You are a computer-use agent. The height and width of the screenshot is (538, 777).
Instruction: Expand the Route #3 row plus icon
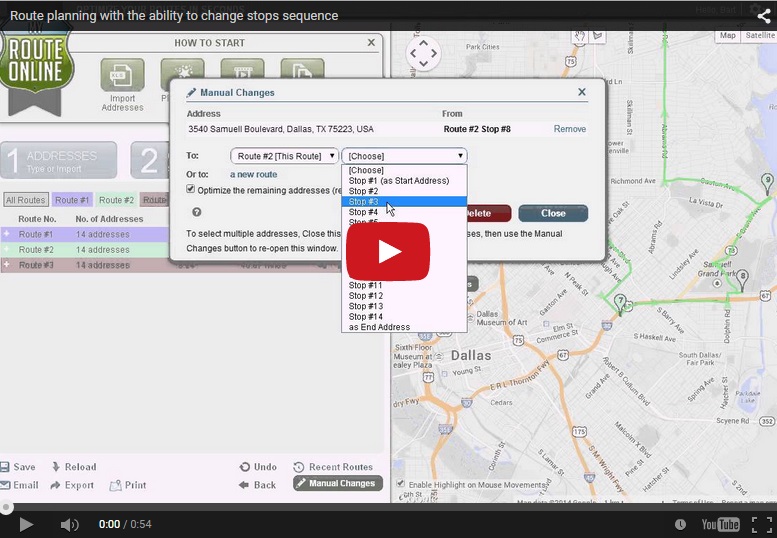(x=6, y=265)
